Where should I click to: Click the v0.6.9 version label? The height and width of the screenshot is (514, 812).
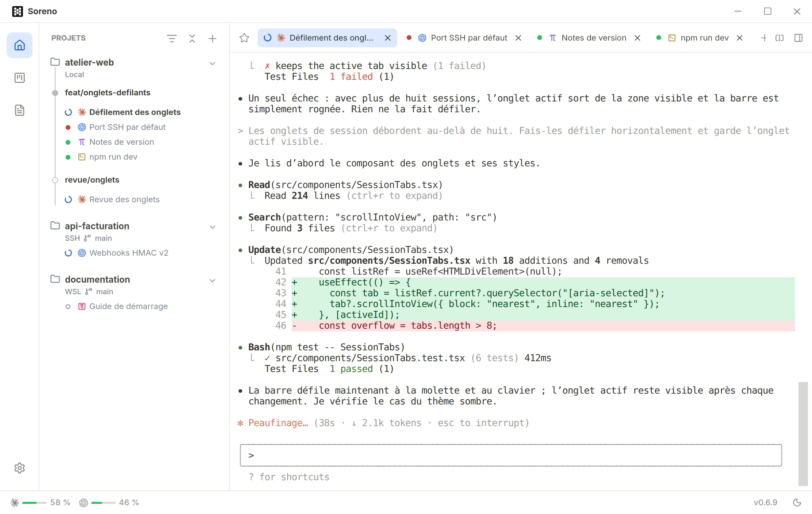pos(765,503)
